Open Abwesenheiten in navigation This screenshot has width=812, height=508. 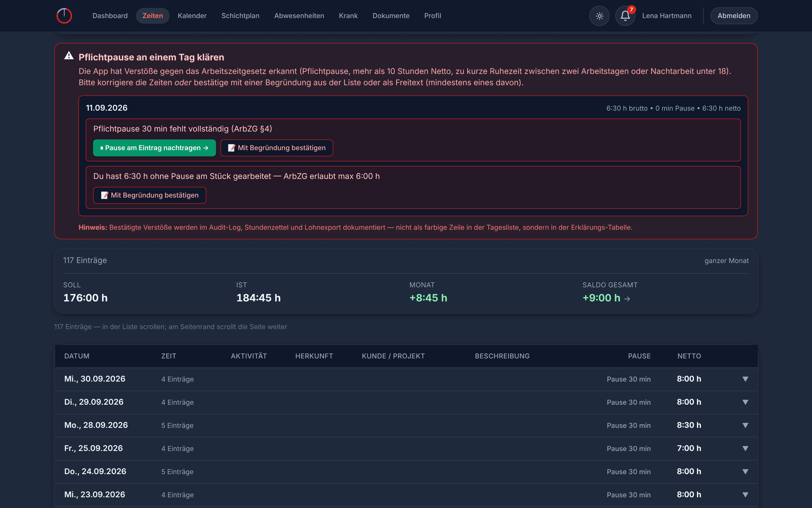point(299,16)
